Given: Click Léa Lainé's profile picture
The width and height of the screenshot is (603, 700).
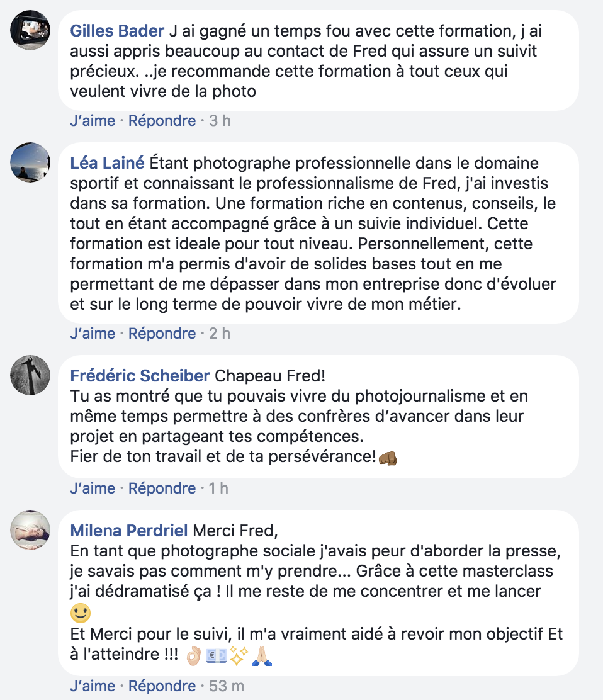Looking at the screenshot, I should pos(30,162).
